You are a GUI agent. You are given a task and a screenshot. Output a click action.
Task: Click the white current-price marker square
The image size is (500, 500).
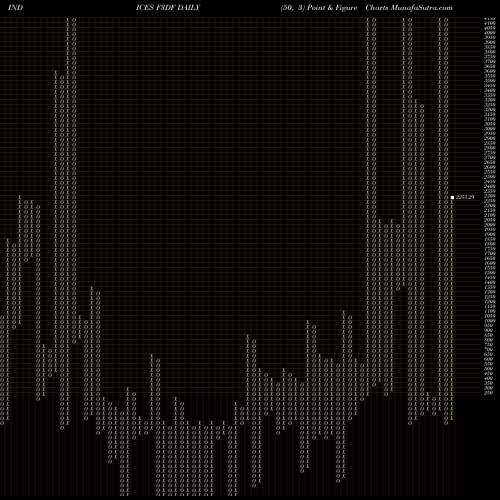[452, 197]
